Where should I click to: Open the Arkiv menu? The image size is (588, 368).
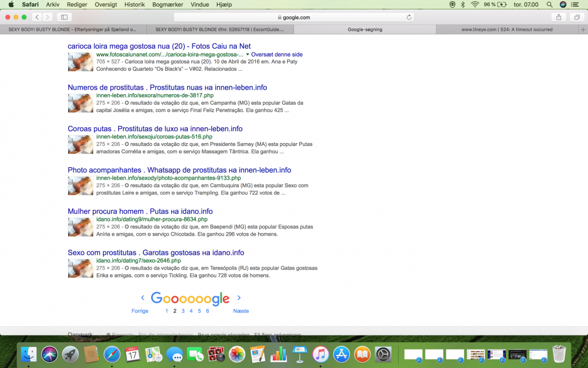coord(53,5)
